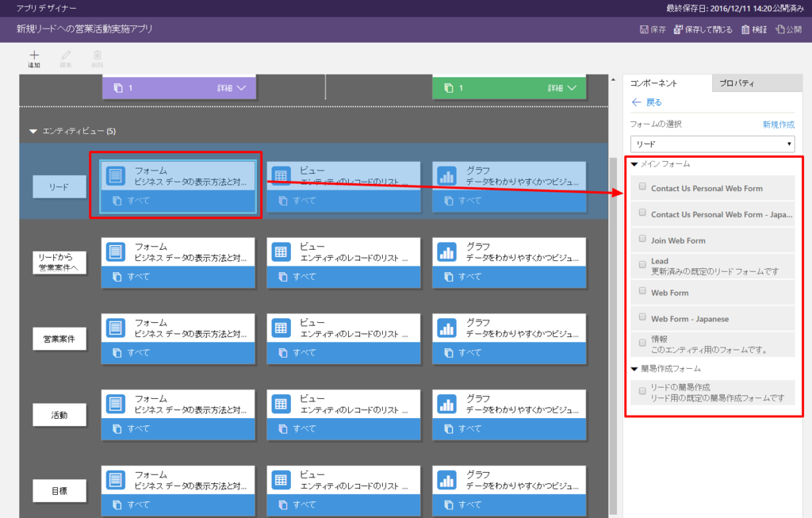Select the リードから営業案件へ entity label

[59, 263]
